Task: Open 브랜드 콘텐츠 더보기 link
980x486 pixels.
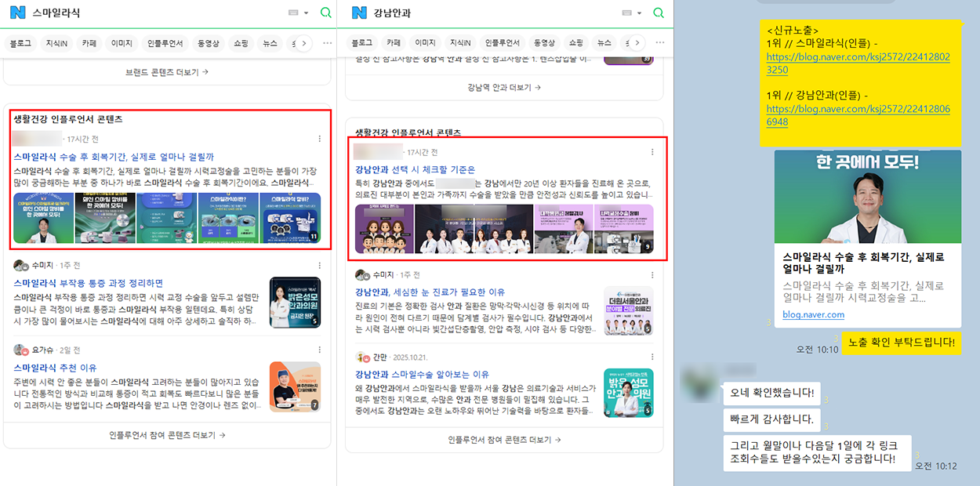Action: [x=167, y=72]
